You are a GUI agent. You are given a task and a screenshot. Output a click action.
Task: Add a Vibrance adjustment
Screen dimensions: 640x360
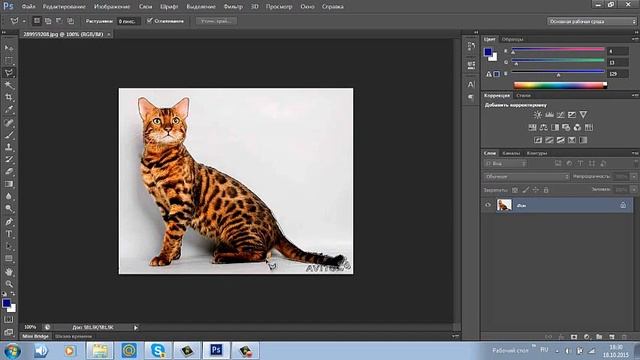coord(583,115)
